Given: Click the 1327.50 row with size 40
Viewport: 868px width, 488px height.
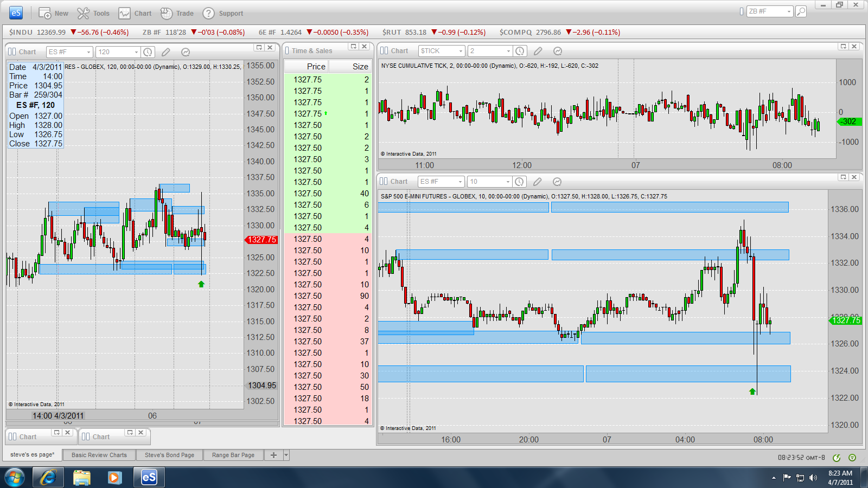Looking at the screenshot, I should point(328,194).
